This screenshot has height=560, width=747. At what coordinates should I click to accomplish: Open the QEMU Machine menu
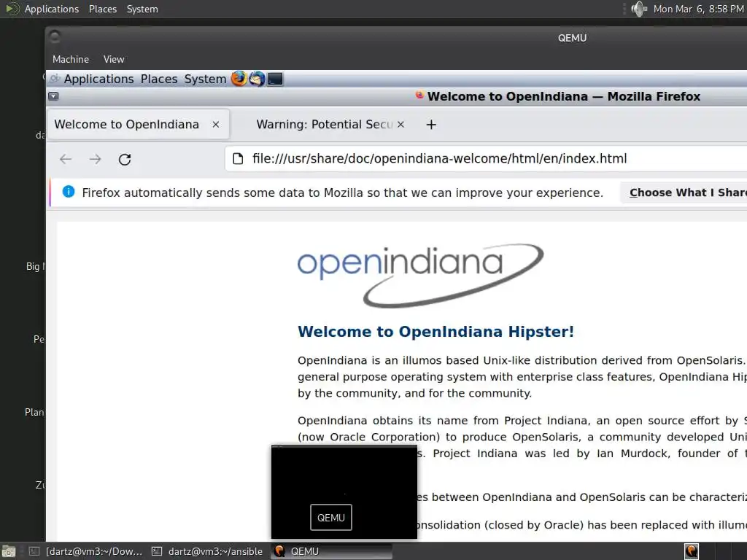pos(71,59)
